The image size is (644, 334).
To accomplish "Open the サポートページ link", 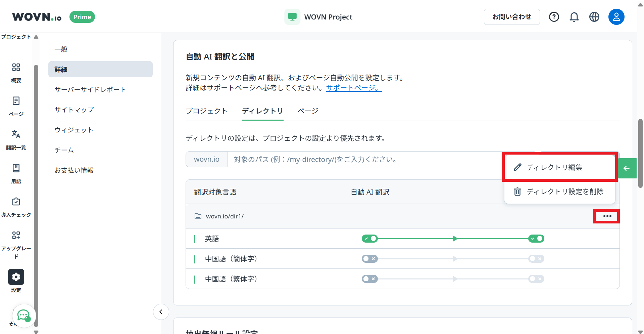I will [353, 88].
